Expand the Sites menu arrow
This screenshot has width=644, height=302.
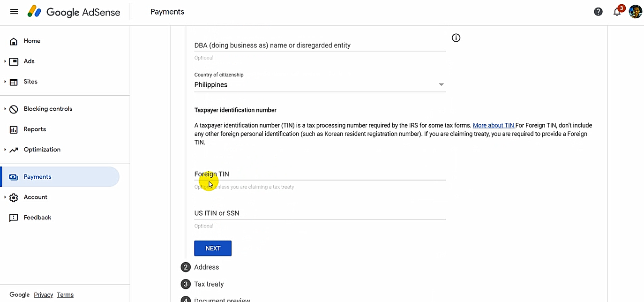click(x=5, y=82)
